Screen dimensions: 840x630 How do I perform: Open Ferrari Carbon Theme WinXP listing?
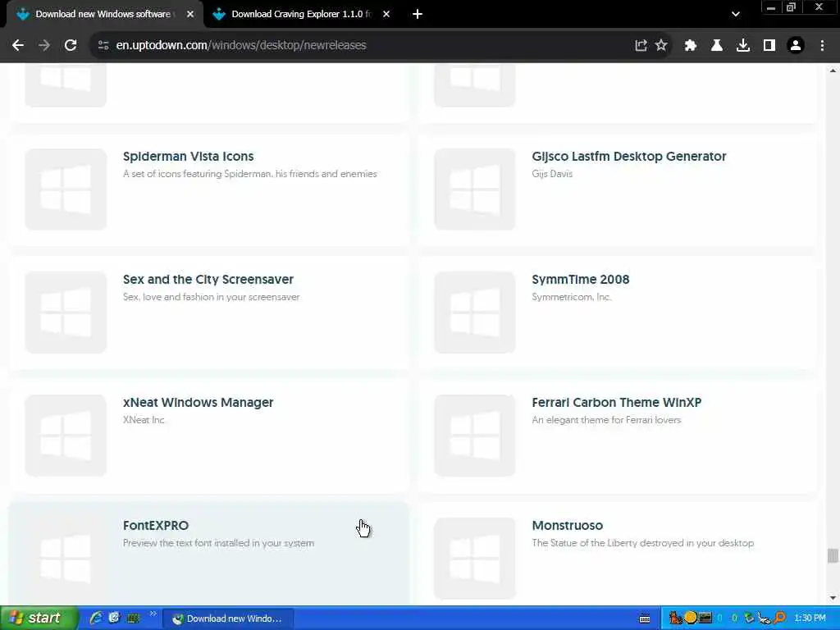617,402
